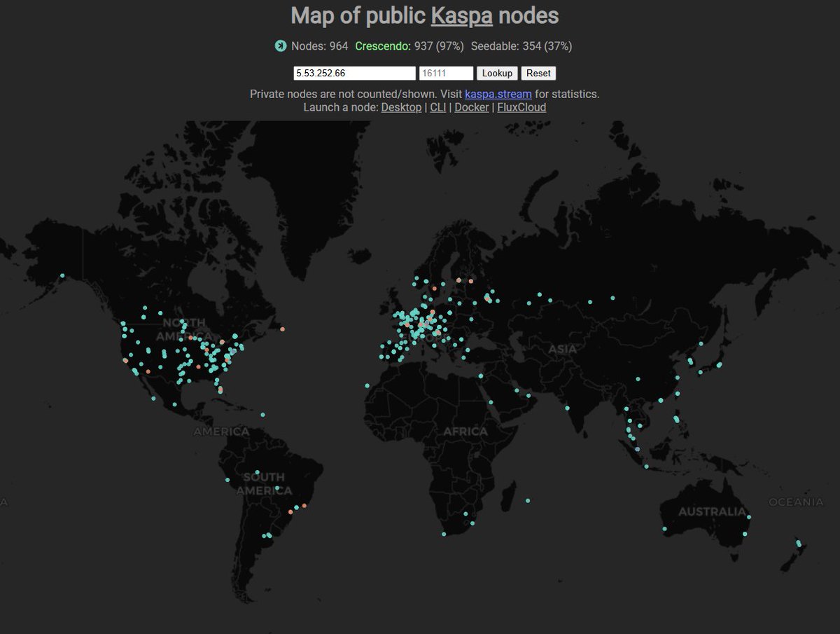Select the orange node dot off Newfoundland

coord(282,329)
